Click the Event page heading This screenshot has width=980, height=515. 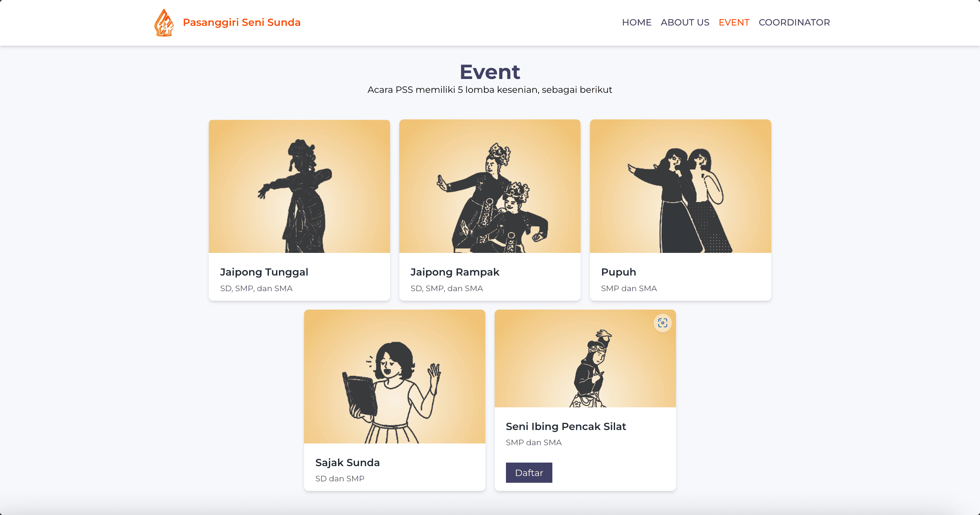coord(490,72)
